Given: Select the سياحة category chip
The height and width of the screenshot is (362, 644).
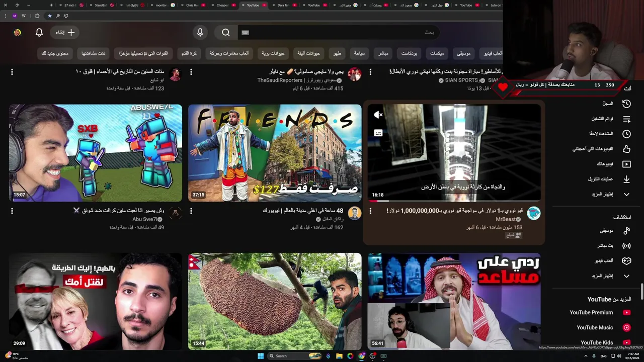Looking at the screenshot, I should [359, 53].
